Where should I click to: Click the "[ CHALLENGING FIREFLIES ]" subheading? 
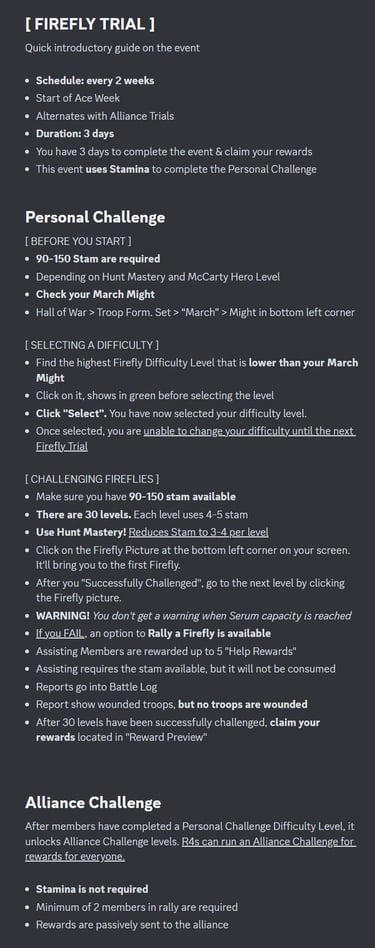(x=92, y=479)
